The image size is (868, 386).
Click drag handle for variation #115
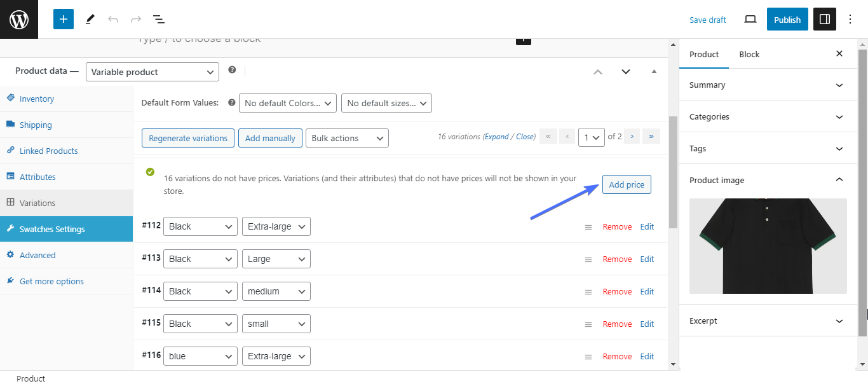coord(588,324)
